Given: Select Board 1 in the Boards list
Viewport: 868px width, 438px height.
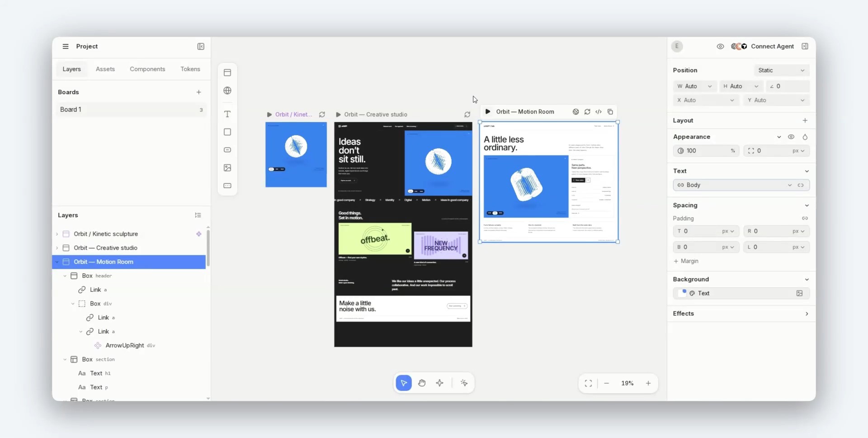Looking at the screenshot, I should (x=132, y=110).
